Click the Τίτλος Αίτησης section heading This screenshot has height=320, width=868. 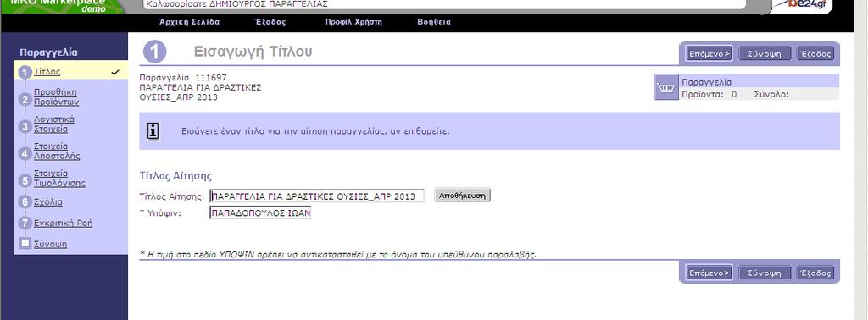[x=175, y=176]
